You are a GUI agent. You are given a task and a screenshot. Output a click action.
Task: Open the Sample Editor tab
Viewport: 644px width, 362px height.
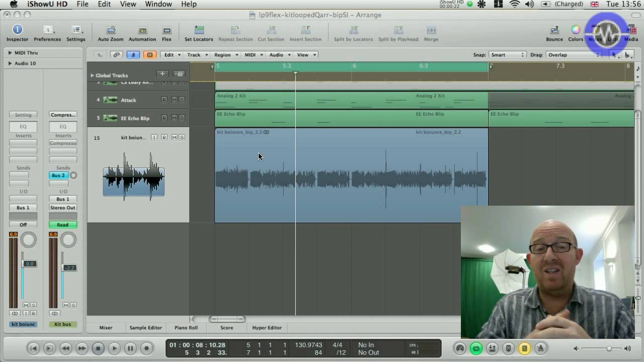(145, 327)
